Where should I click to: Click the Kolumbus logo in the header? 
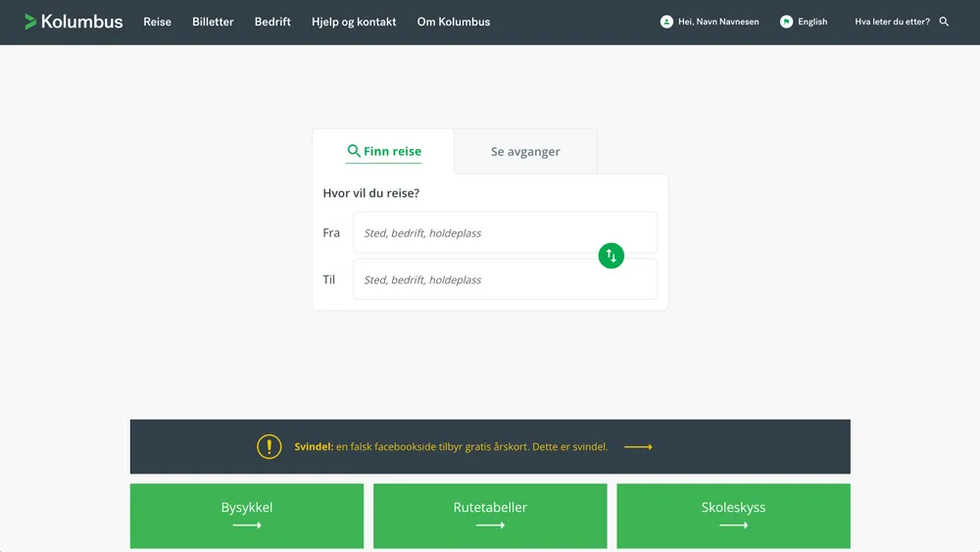click(x=73, y=22)
